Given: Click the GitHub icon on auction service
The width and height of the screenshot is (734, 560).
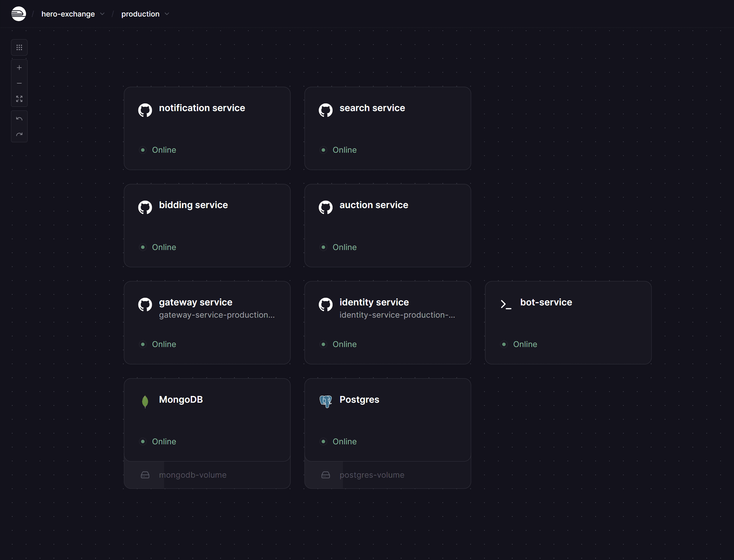Looking at the screenshot, I should click(x=326, y=207).
